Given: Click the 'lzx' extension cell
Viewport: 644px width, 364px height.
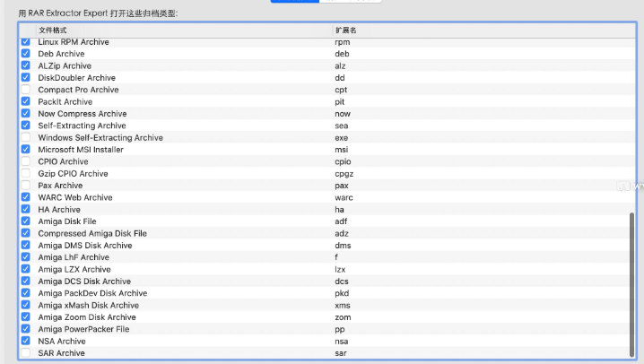Looking at the screenshot, I should point(340,269).
